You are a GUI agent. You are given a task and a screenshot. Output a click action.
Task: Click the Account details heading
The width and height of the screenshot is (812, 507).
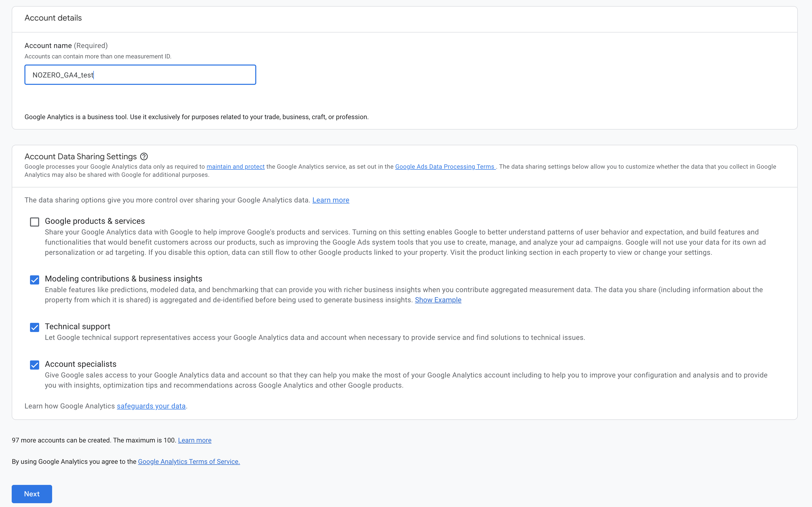[53, 18]
